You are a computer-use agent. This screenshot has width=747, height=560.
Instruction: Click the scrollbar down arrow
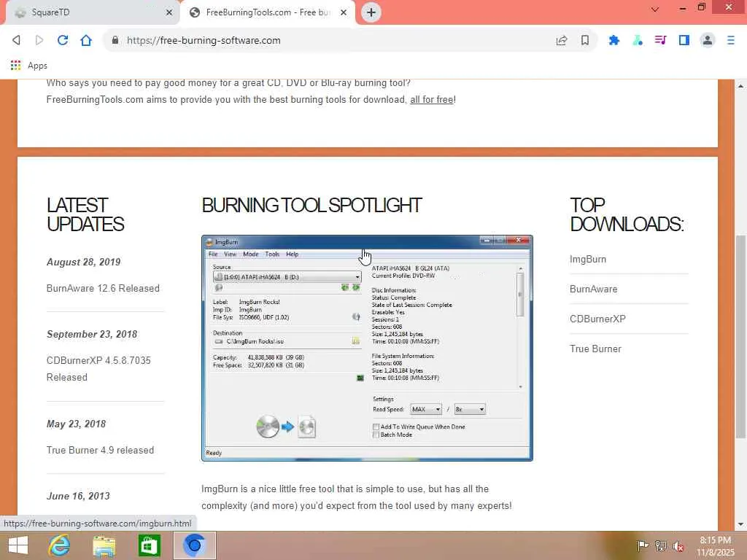click(x=740, y=524)
